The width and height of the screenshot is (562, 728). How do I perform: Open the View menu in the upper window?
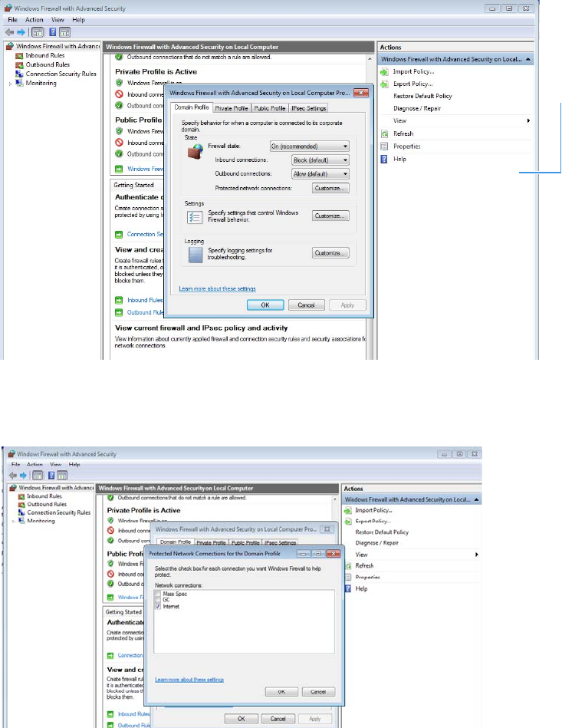58,20
